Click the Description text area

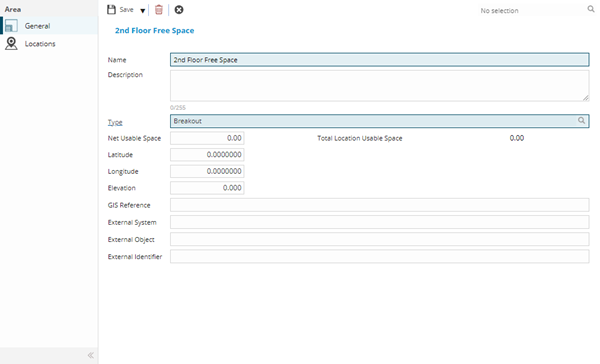coord(379,86)
